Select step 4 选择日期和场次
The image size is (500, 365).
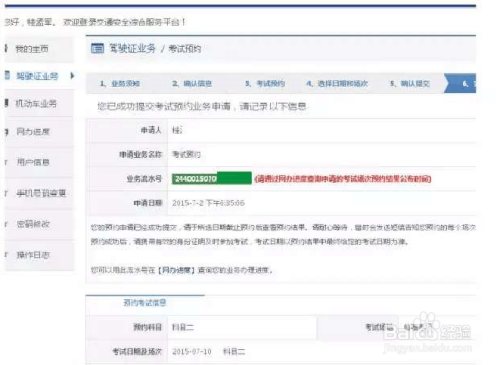[337, 83]
